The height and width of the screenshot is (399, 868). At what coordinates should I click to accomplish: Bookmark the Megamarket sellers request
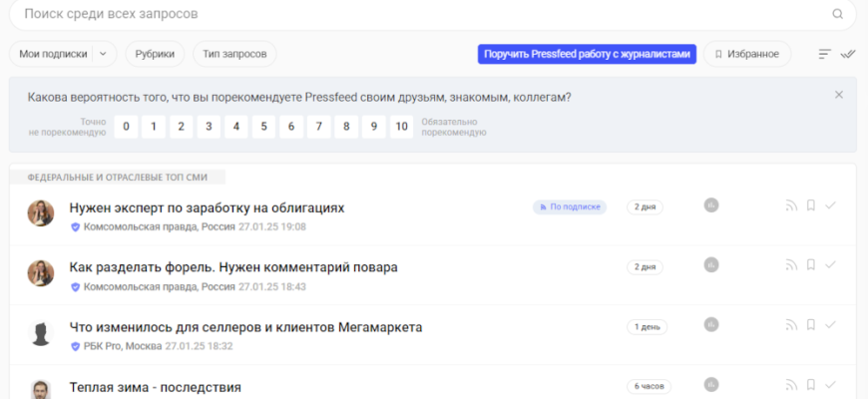tap(811, 325)
